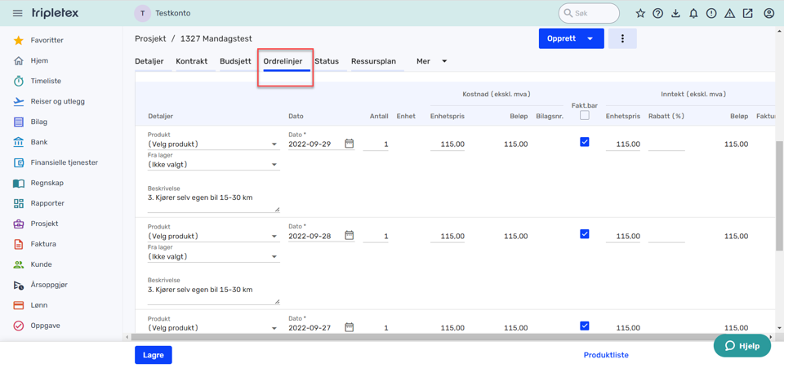Open the user profile icon

769,14
